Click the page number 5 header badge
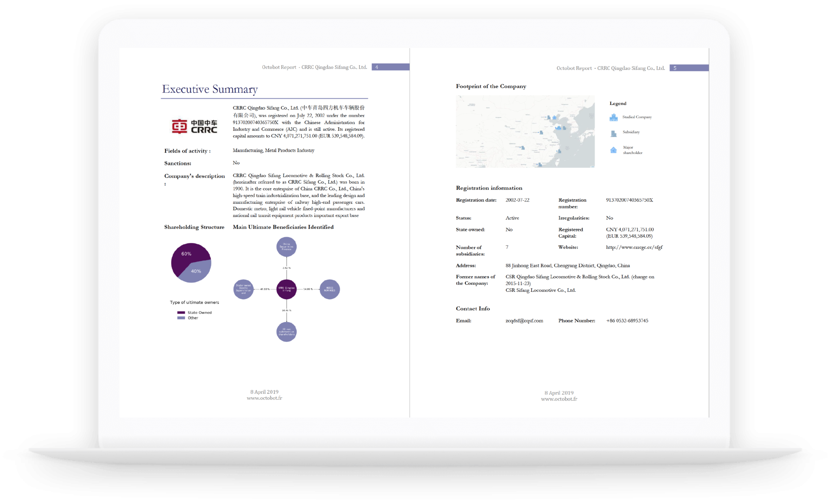 pos(689,68)
